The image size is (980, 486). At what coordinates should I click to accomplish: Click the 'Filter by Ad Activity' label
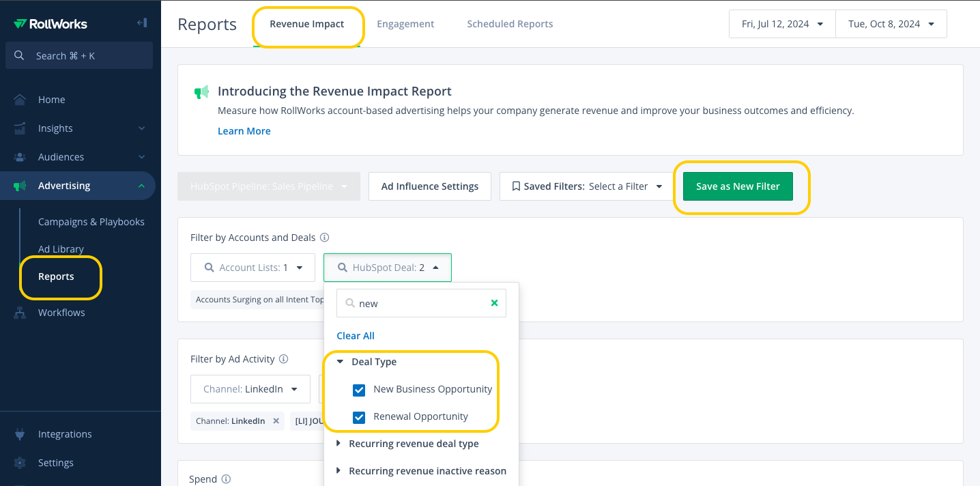click(x=233, y=359)
